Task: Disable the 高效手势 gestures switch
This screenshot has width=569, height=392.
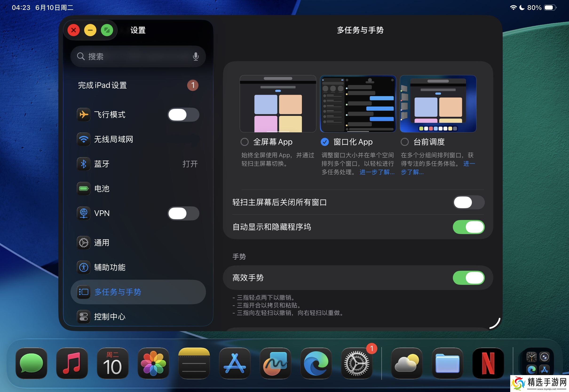Action: click(469, 278)
